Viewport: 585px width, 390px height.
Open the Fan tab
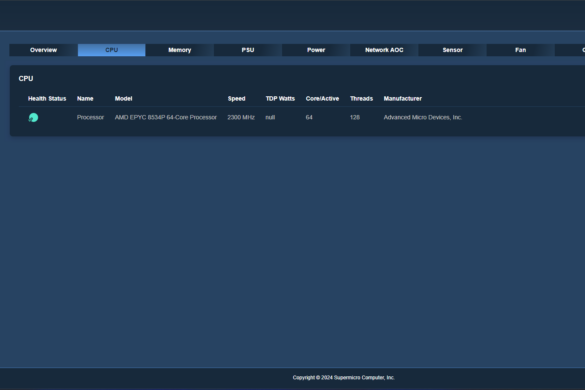click(x=520, y=50)
